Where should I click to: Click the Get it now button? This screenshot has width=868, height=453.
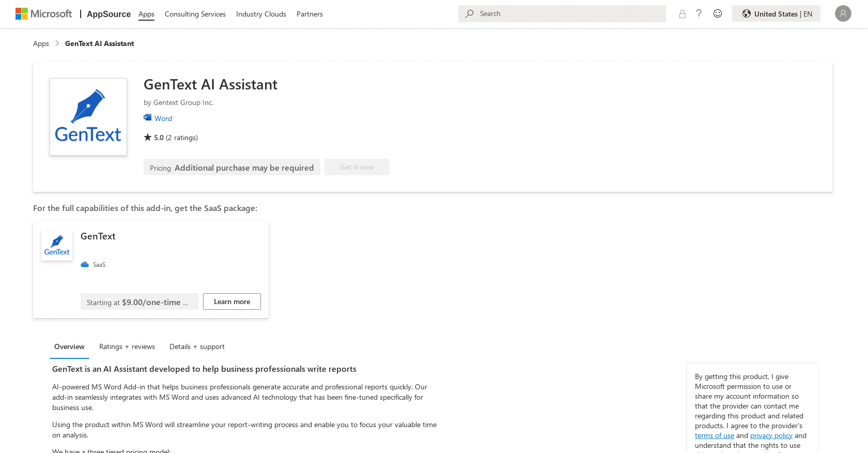point(357,167)
